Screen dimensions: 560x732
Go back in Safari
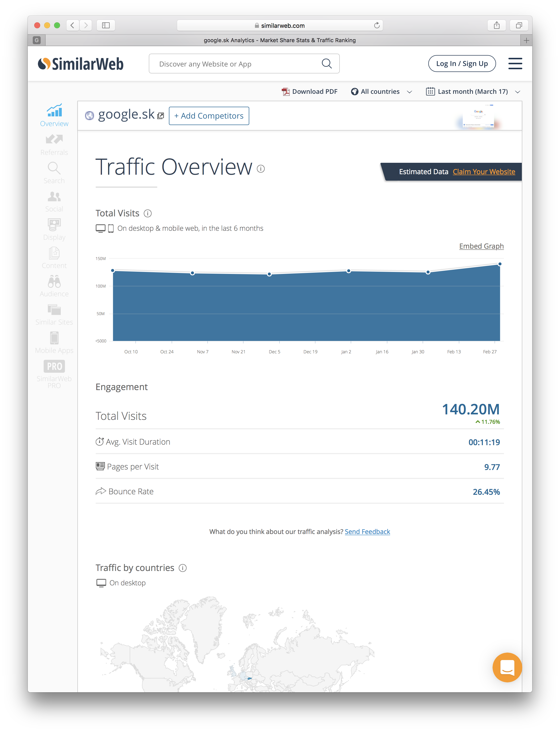72,25
